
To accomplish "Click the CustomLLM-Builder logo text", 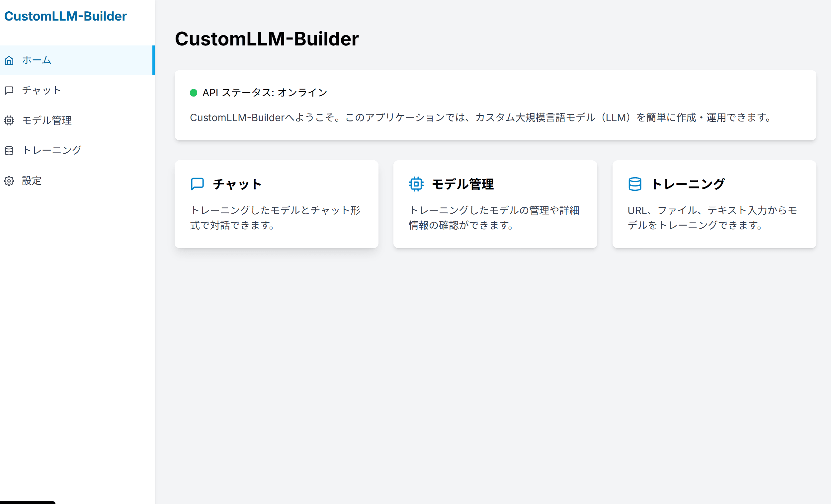I will pyautogui.click(x=66, y=16).
